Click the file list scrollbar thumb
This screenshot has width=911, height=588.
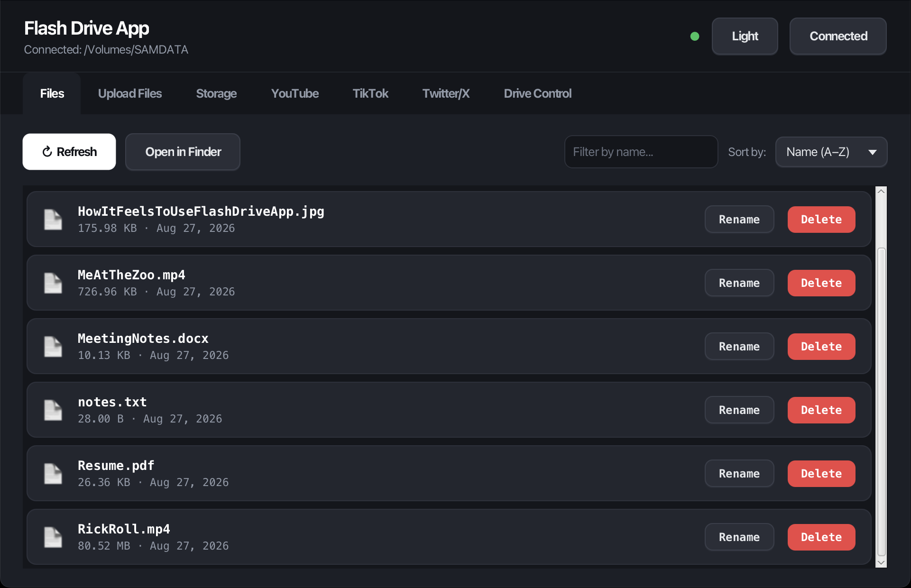[x=881, y=401]
